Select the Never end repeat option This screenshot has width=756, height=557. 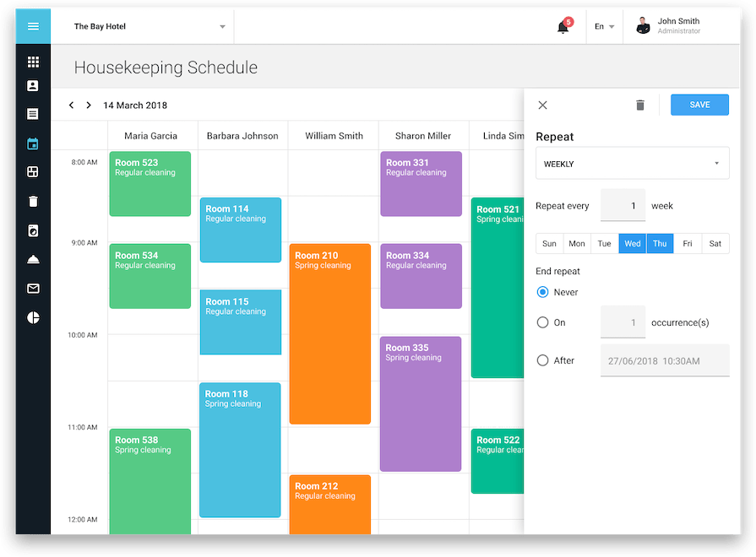(x=541, y=292)
